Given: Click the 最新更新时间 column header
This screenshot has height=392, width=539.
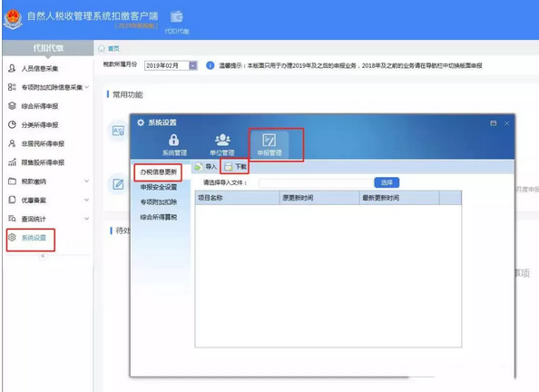Looking at the screenshot, I should [399, 198].
